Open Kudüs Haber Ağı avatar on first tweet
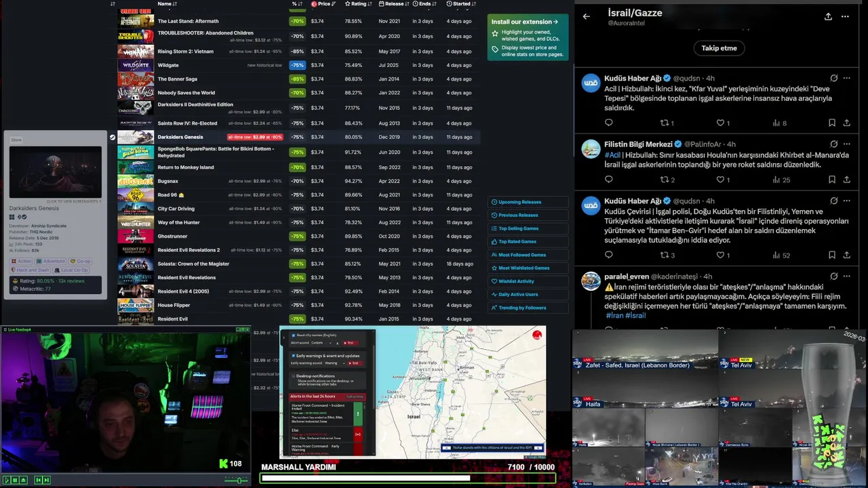Screen dimensions: 868x488 (591, 83)
